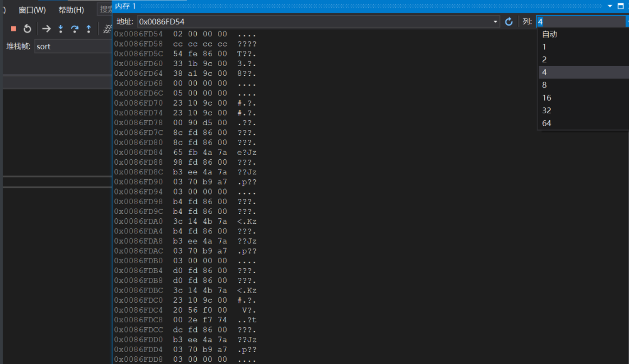The height and width of the screenshot is (364, 629).
Task: Click ASCII text 'e?Jz' in row 0x0086FD84
Action: (x=247, y=152)
